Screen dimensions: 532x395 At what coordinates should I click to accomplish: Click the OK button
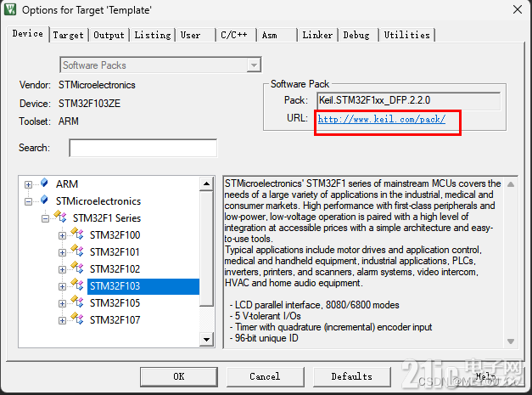click(x=179, y=376)
